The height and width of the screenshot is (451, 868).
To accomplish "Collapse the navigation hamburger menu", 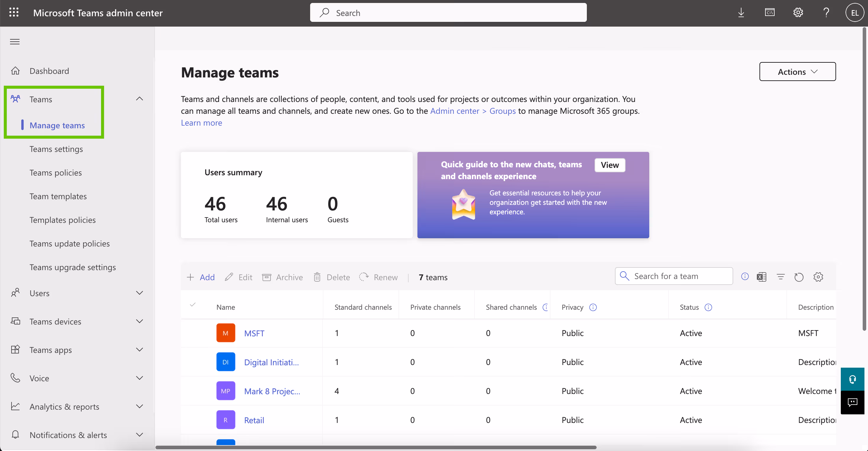I will click(15, 42).
